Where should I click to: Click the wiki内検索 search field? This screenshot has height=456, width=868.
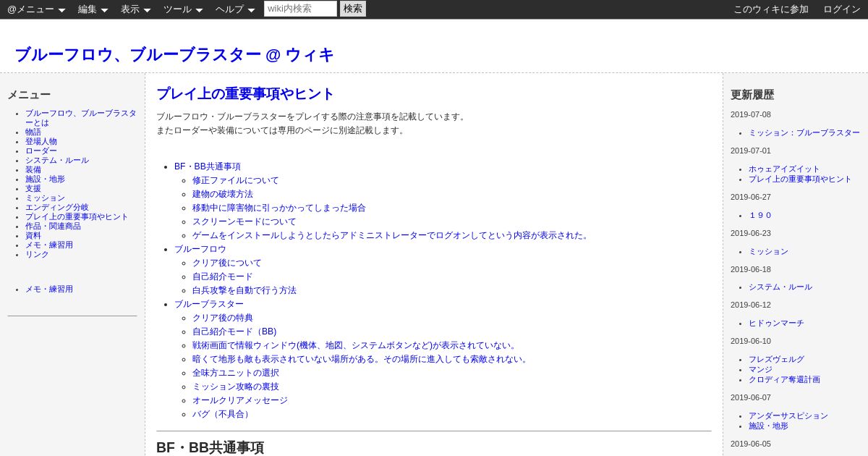coord(300,9)
